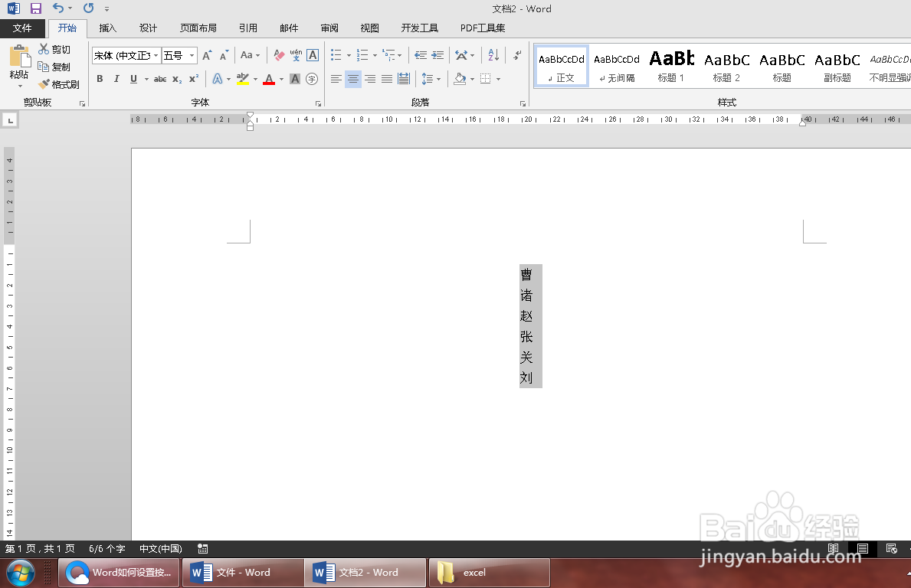Screen dimensions: 911x588
Task: Open the Font dialog launcher
Action: [319, 104]
